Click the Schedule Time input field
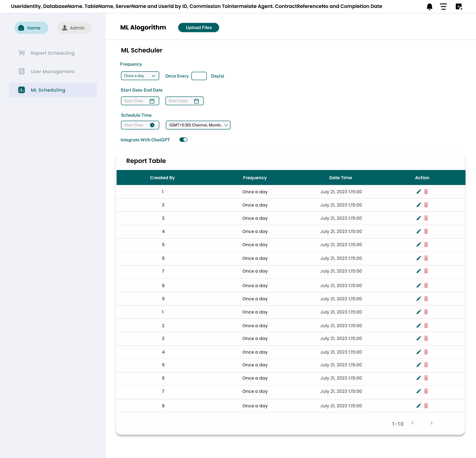 point(140,125)
